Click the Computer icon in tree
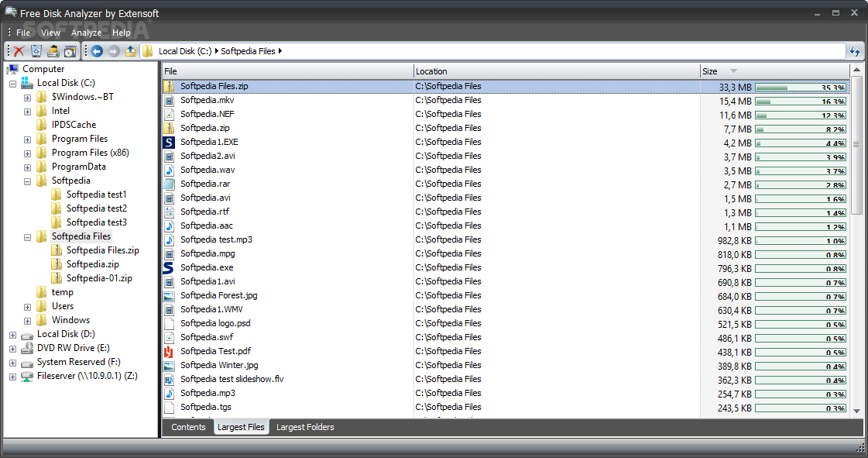Screen dimensions: 868x458 pyautogui.click(x=12, y=69)
